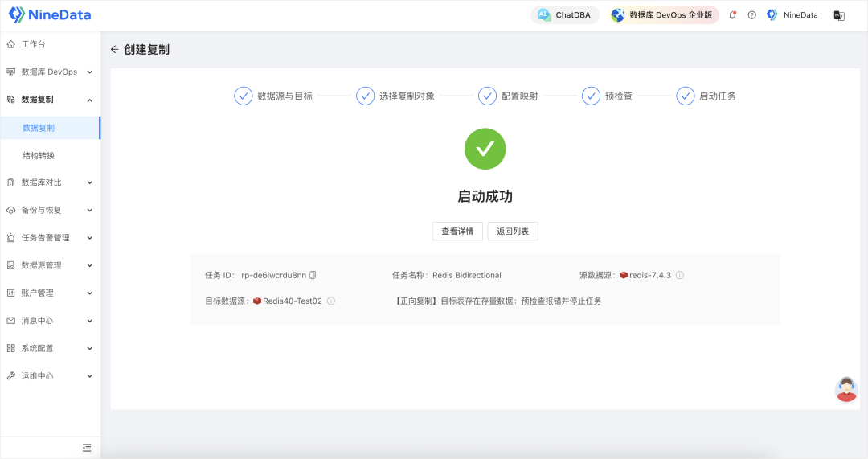Show info for target Redis40-Test02
The height and width of the screenshot is (459, 868).
pyautogui.click(x=330, y=301)
